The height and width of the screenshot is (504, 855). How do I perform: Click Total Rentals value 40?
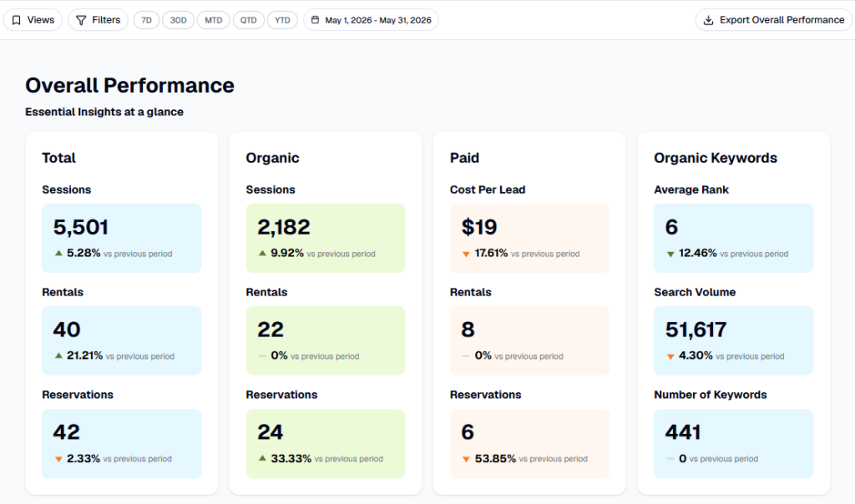point(67,330)
